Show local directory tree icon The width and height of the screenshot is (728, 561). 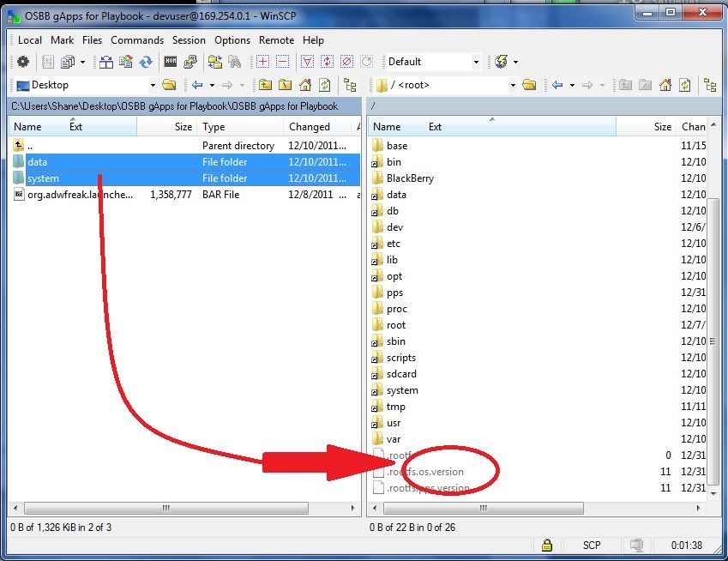(350, 85)
